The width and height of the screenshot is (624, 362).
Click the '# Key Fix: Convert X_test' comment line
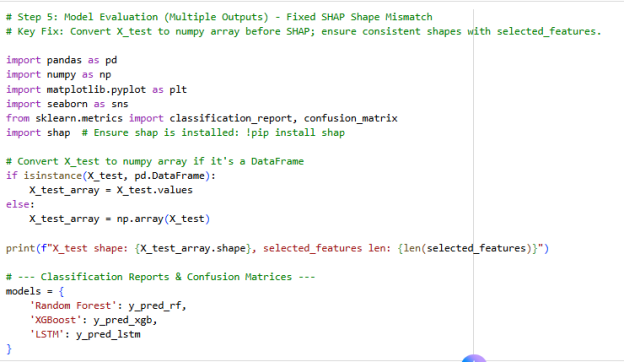click(x=304, y=31)
